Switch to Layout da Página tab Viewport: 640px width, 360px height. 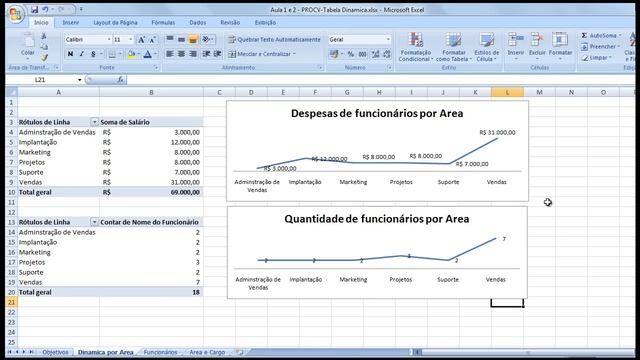coord(115,22)
